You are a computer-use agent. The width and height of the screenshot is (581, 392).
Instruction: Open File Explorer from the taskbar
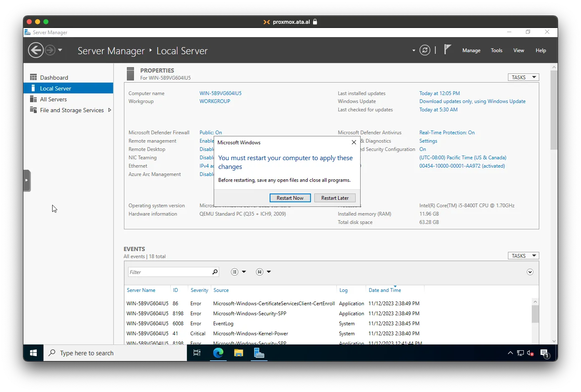238,353
